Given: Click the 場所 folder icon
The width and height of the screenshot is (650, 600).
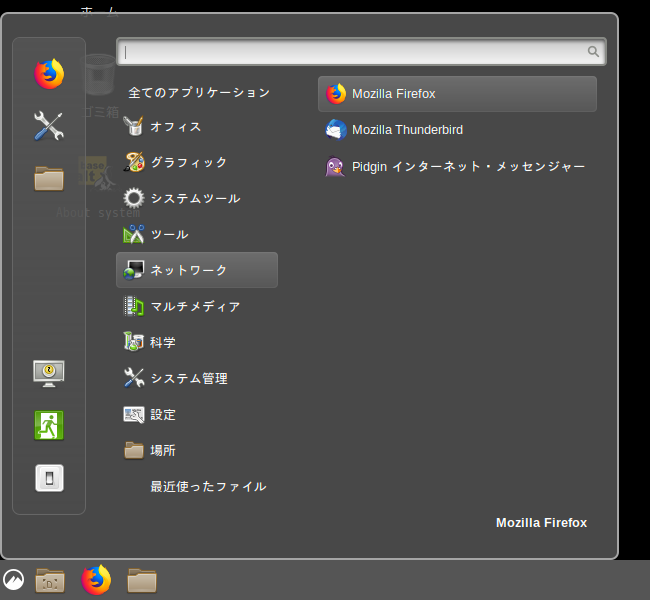Looking at the screenshot, I should (134, 450).
